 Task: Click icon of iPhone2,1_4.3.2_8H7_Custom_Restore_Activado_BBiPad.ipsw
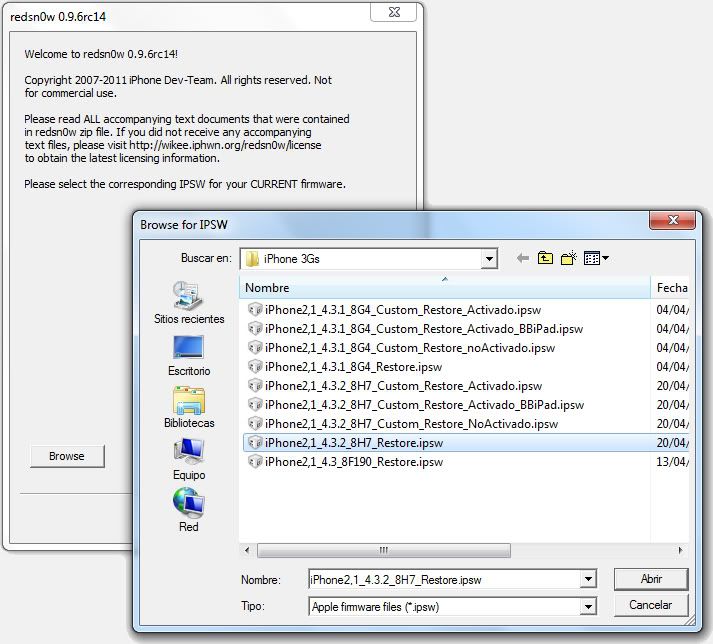(x=255, y=405)
